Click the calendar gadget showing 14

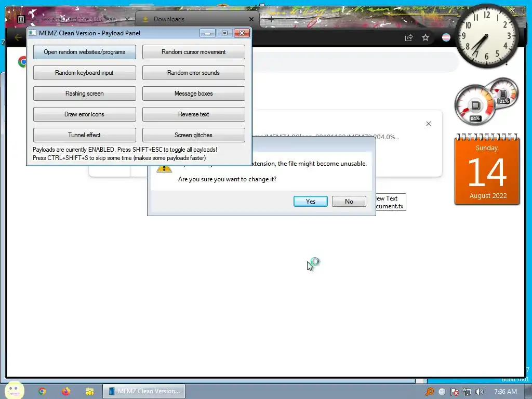tap(487, 169)
